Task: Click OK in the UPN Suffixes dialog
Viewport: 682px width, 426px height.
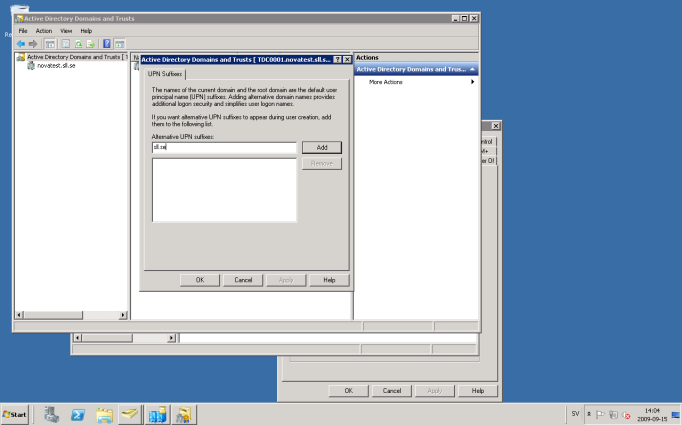Action: point(200,280)
